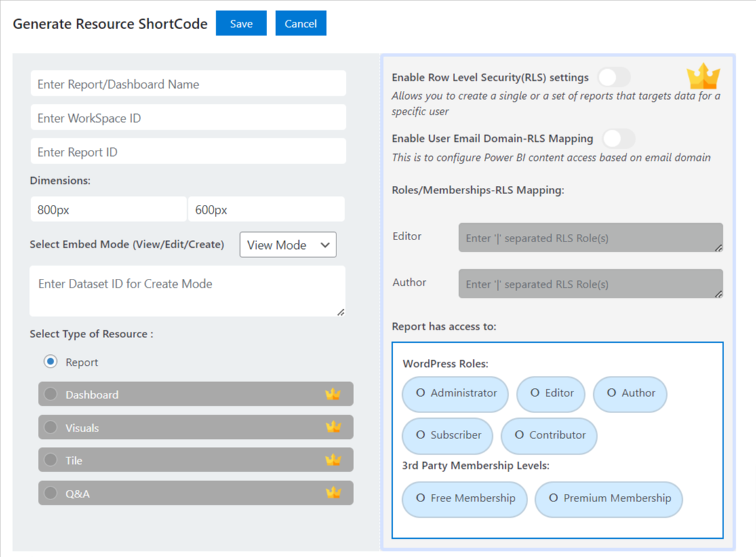Viewport: 756px width, 557px height.
Task: Click the crown icon on Visuals row
Action: pos(333,427)
